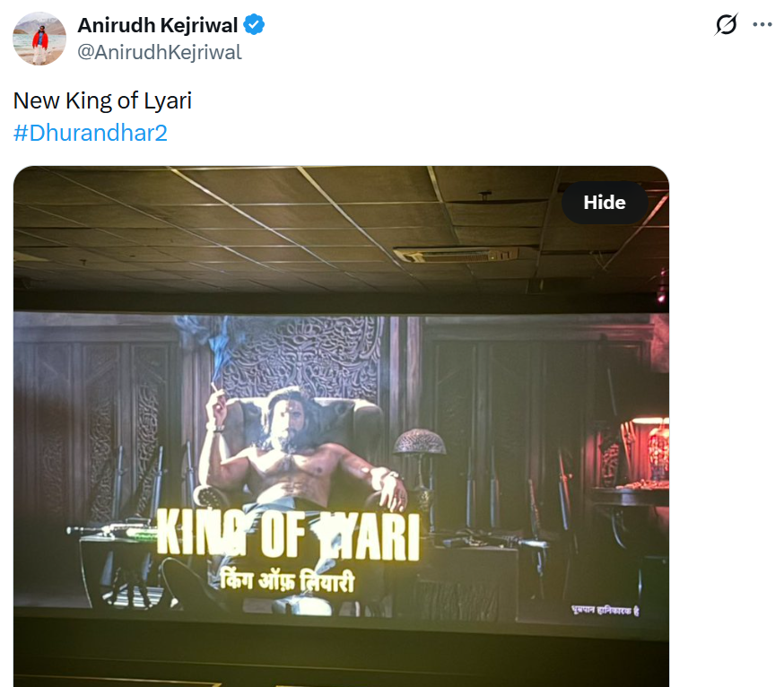
Task: Click the blue verified badge
Action: (255, 25)
